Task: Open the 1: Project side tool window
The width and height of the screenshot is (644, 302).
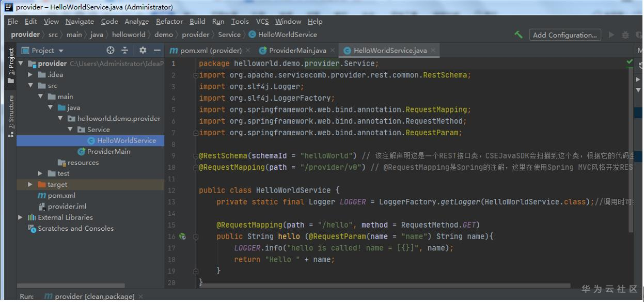Action: click(11, 66)
